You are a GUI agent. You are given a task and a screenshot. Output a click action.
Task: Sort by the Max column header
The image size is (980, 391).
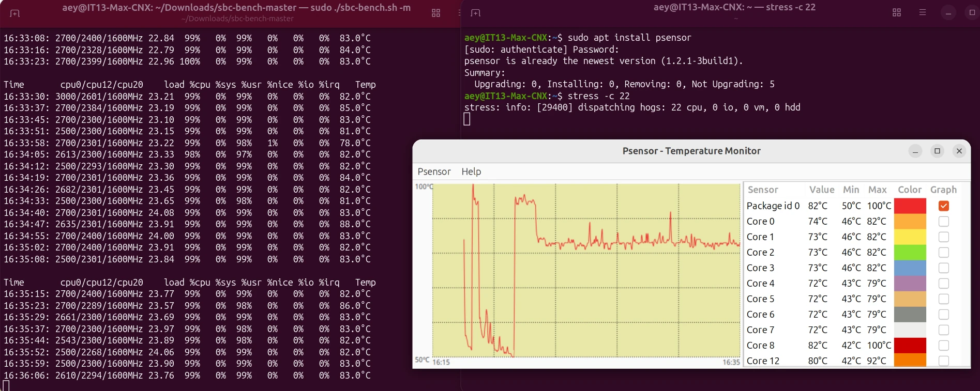tap(878, 190)
